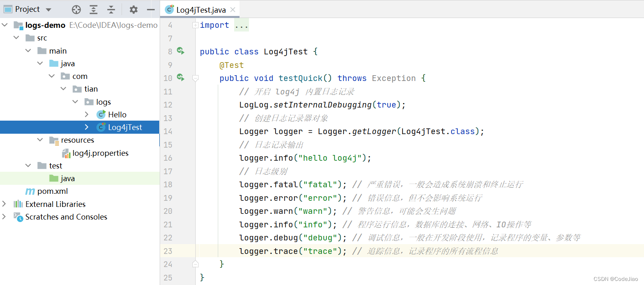
Task: Click setInternalDebugging method call
Action: click(323, 105)
